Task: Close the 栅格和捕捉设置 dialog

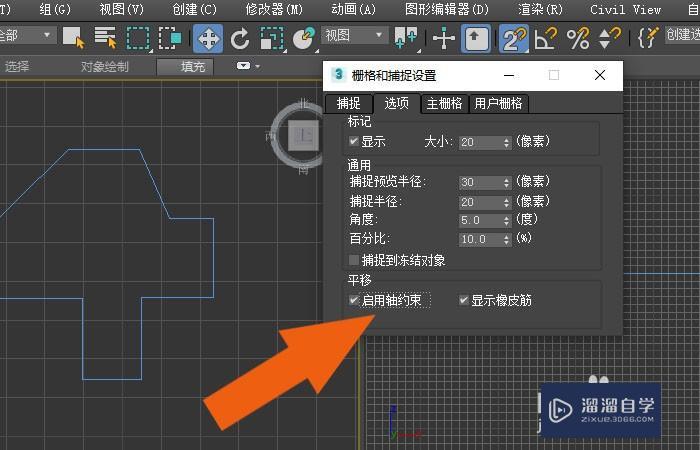Action: coord(600,75)
